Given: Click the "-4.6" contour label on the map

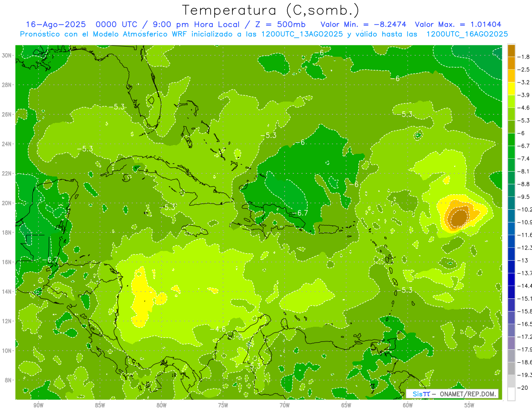Looking at the screenshot, I should click(217, 329).
